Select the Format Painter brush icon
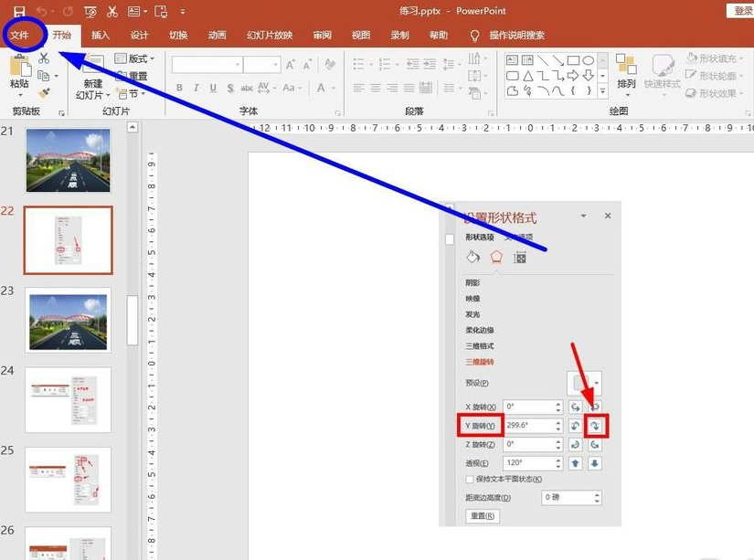 tap(44, 93)
